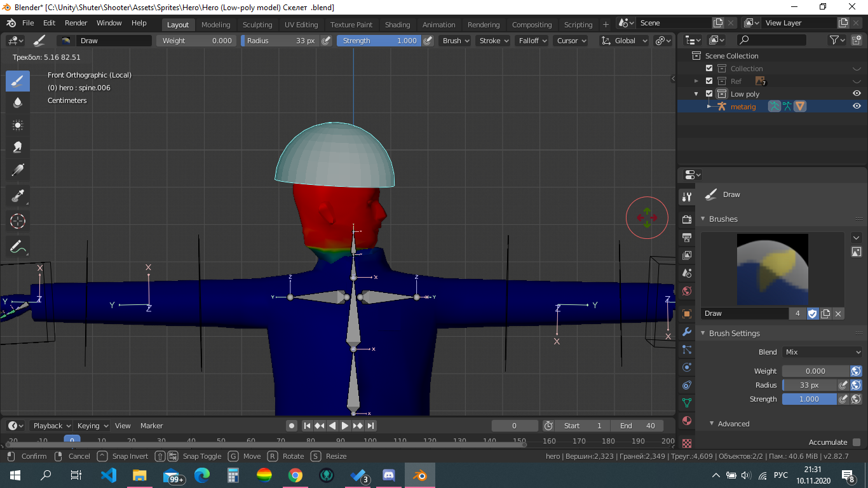Image resolution: width=868 pixels, height=488 pixels.
Task: Click the brush custom icon image button
Action: 856,252
